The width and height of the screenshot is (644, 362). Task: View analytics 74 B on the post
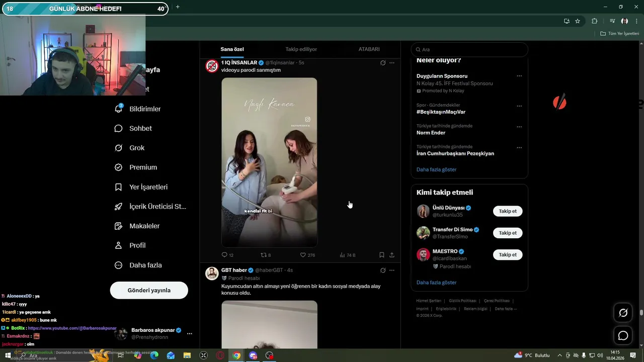[347, 255]
